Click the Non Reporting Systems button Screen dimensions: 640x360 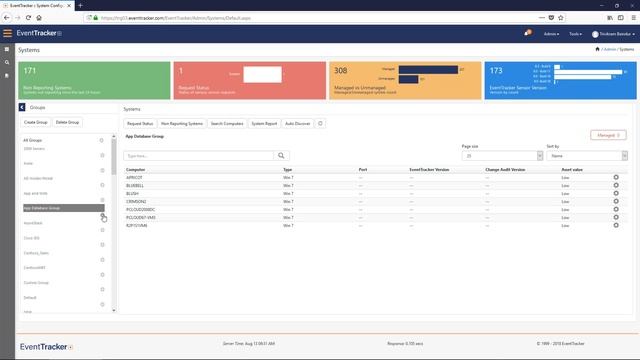point(182,123)
